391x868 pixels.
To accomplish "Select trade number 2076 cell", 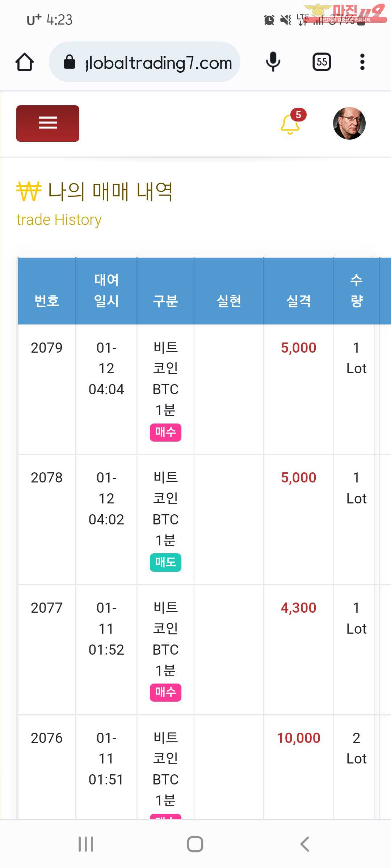I will coord(47,738).
